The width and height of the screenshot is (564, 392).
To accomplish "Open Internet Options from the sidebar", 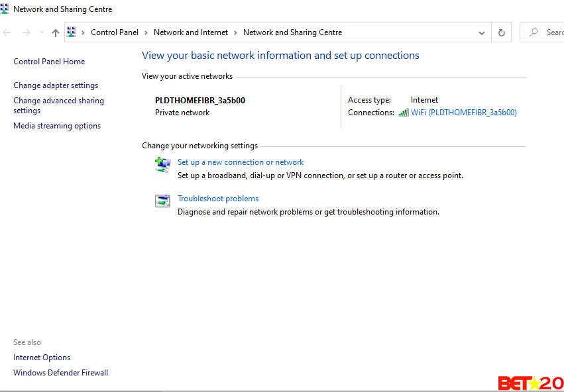I will pyautogui.click(x=42, y=357).
